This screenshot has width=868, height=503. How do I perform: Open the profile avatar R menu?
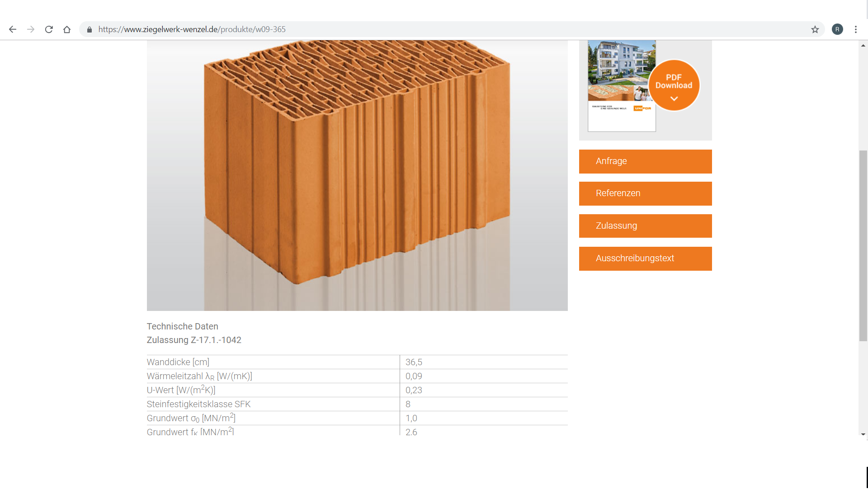click(837, 29)
